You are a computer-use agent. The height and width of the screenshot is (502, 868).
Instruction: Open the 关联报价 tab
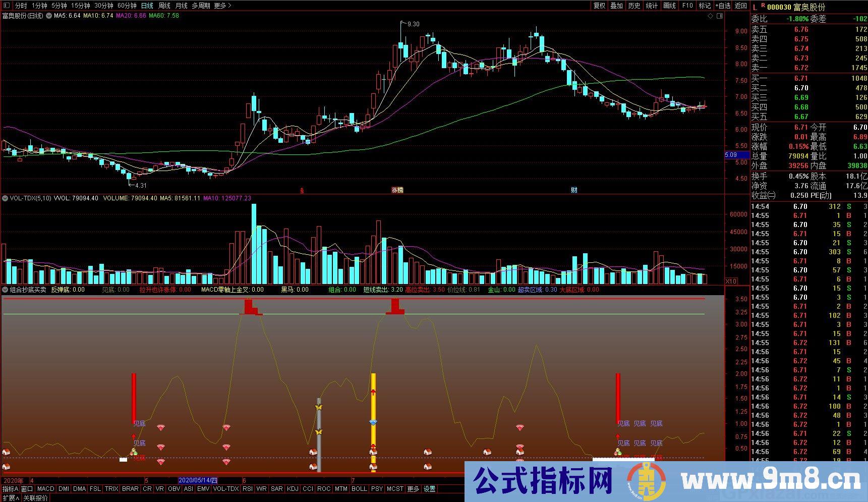click(x=36, y=498)
